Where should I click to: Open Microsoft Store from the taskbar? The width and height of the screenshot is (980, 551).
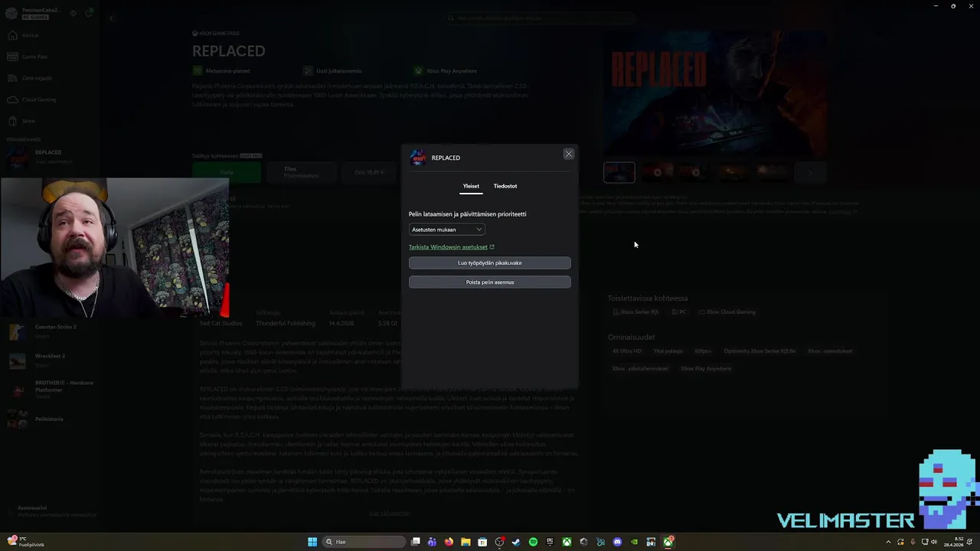pos(482,542)
